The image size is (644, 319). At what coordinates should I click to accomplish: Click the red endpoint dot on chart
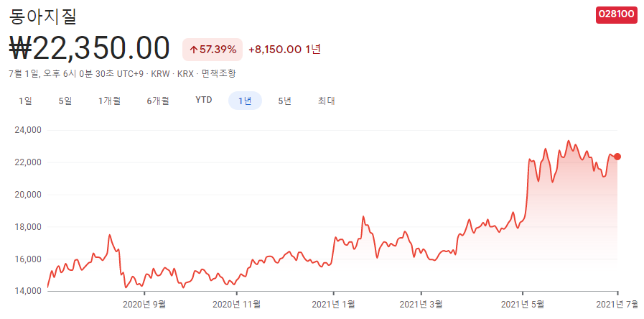tap(617, 157)
